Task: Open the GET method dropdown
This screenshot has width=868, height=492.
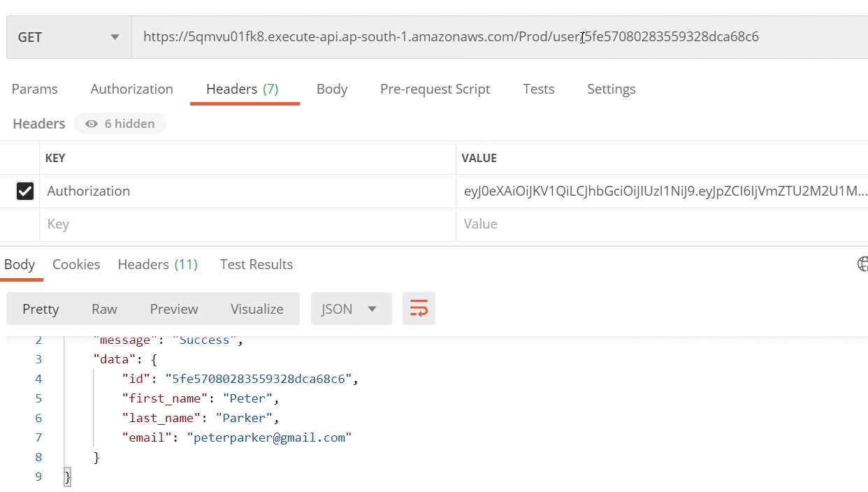Action: pos(68,37)
